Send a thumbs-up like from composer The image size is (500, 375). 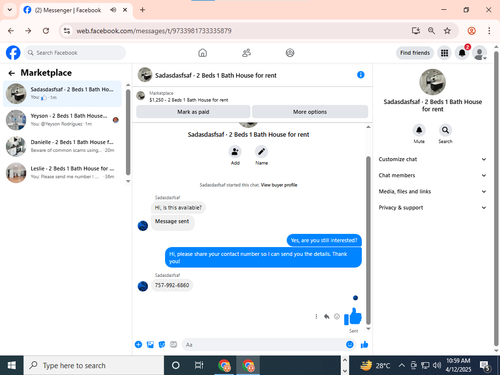coord(364,345)
